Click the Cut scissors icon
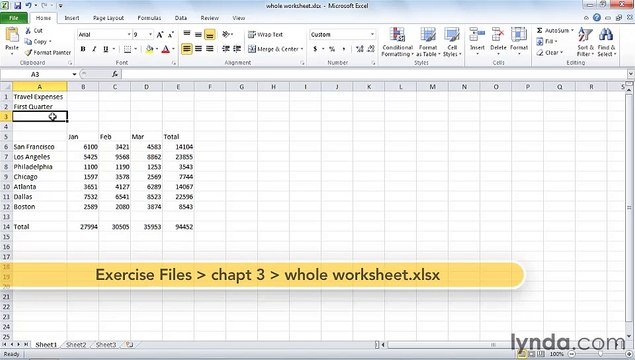Screen dimensions: 635x360 coord(28,30)
